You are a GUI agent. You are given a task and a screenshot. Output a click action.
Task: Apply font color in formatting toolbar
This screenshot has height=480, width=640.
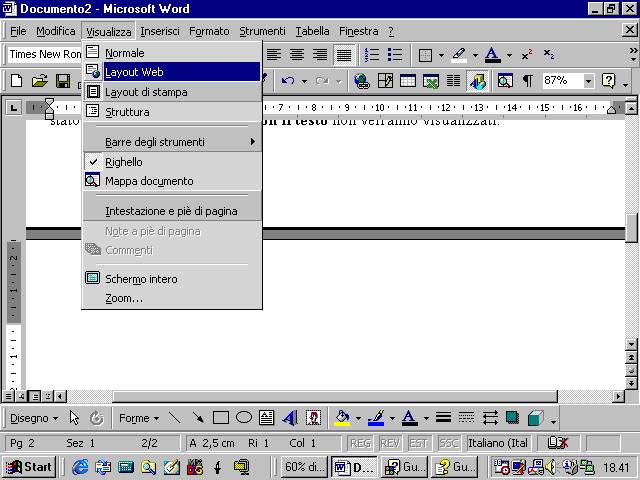click(493, 55)
